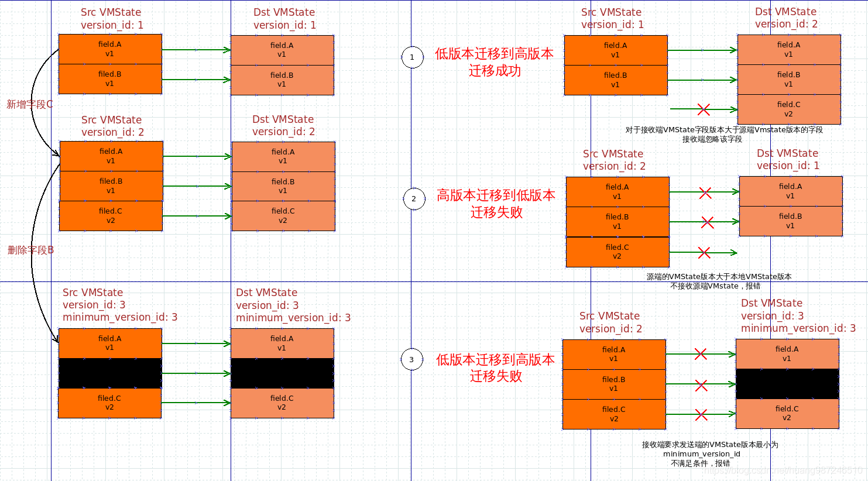The image size is (868, 481).
Task: Click the red X on scenario 3's filed.B arrow
Action: [701, 385]
